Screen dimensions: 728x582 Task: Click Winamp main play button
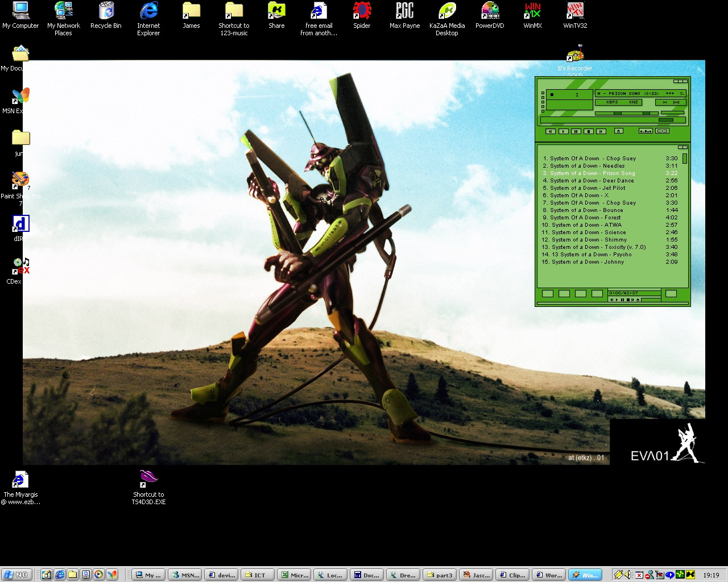click(563, 131)
